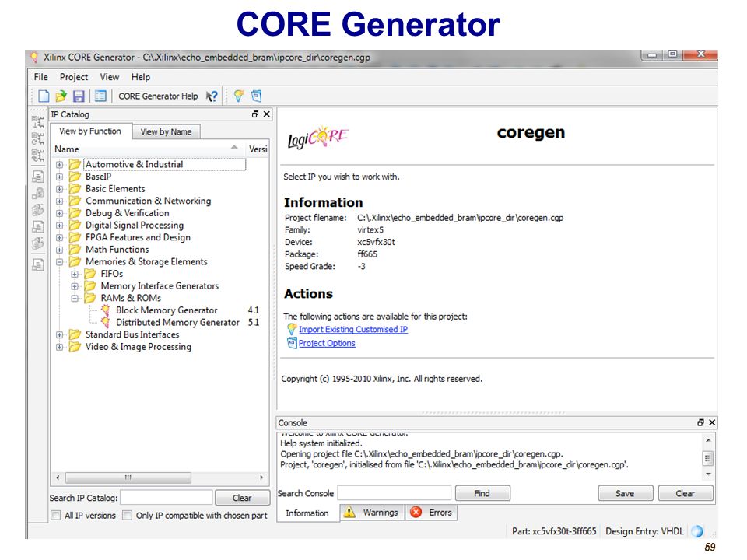Click the IP Catalog horizontal scrollbar thumb
This screenshot has width=747, height=560.
point(128,477)
